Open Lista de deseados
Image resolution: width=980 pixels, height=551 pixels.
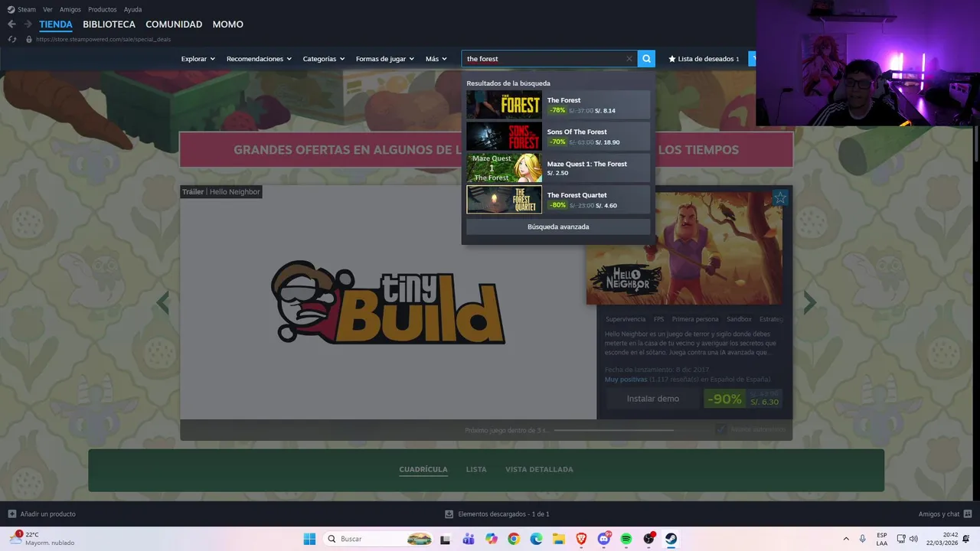704,59
